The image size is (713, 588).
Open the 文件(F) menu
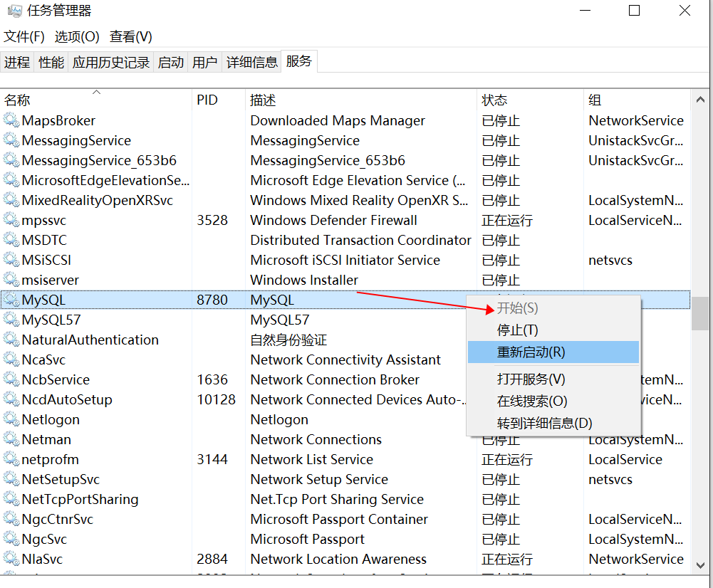point(24,36)
